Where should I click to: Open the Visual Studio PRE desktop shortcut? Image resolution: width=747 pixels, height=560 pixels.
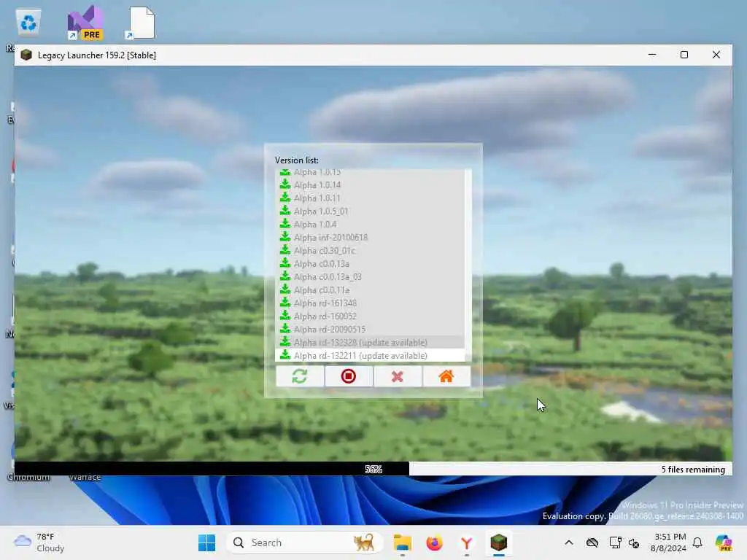coord(85,23)
